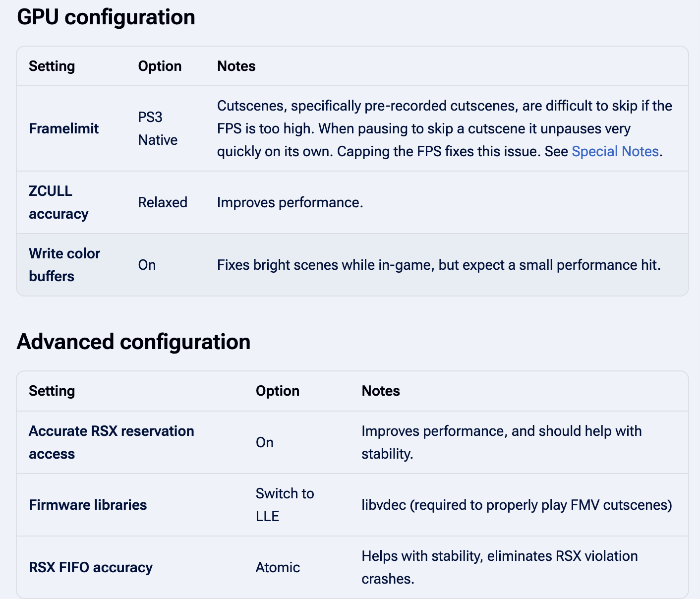This screenshot has width=700, height=599.
Task: Select the Framelimit setting name
Action: pyautogui.click(x=64, y=128)
